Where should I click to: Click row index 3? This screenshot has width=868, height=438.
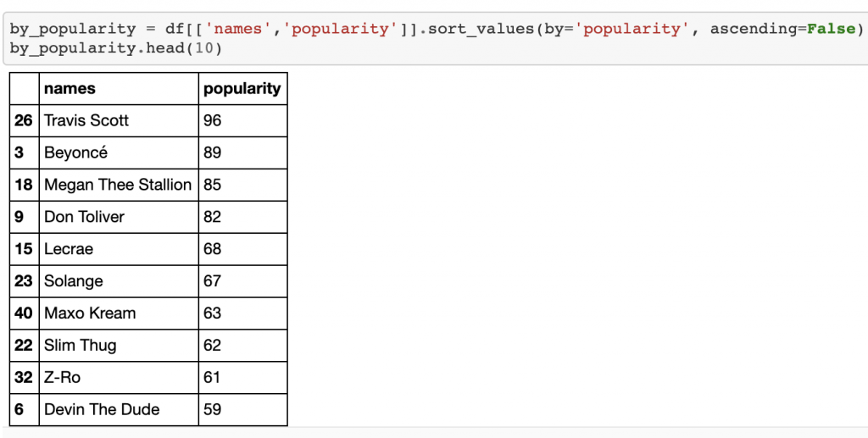pyautogui.click(x=25, y=152)
